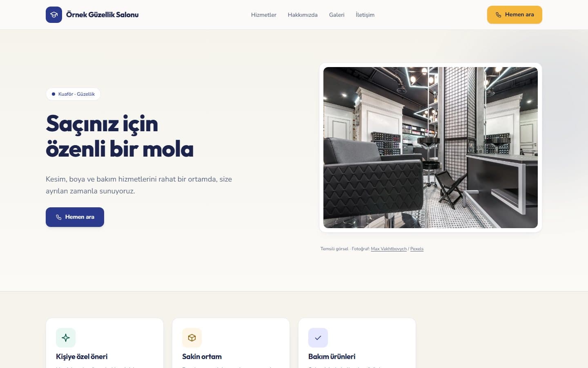The height and width of the screenshot is (368, 588).
Task: Click the sparkle icon on Kişiye özel öneri card
Action: [66, 338]
